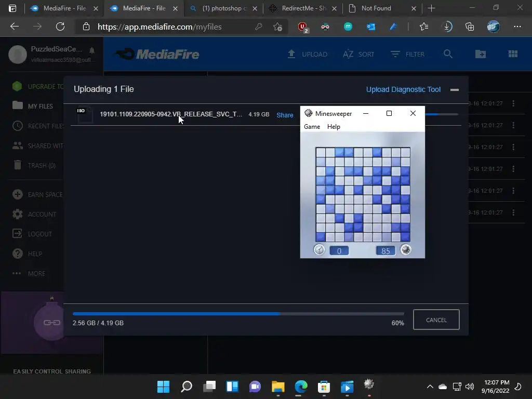Open Microsoft Store from taskbar
The image size is (532, 399).
[x=324, y=386]
